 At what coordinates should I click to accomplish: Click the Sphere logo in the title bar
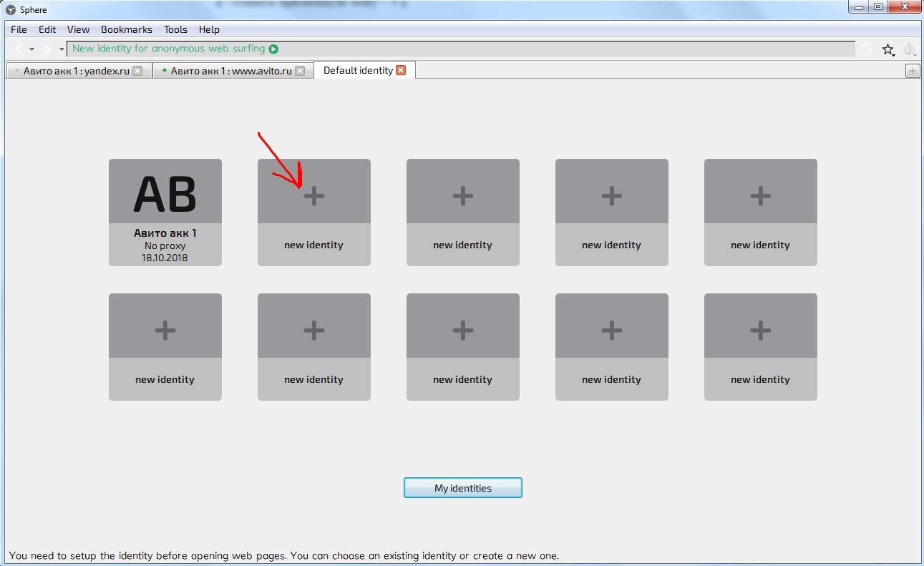[x=11, y=10]
